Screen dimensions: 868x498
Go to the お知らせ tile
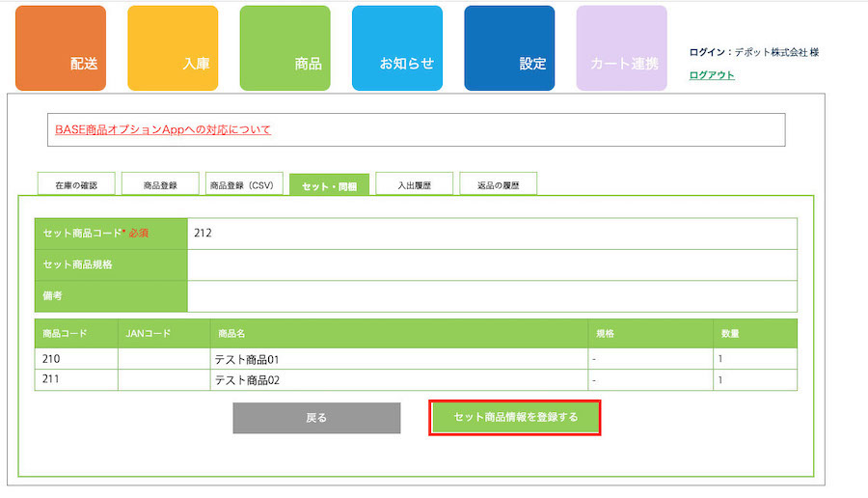click(x=396, y=48)
